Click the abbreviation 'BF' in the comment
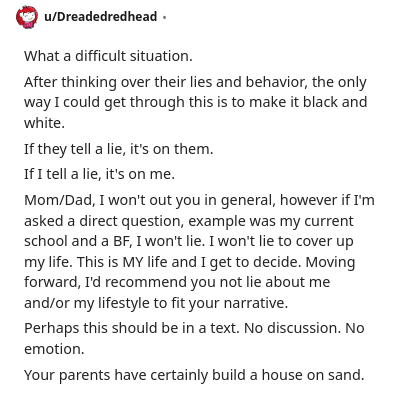Screen dimensions: 400x410 point(120,241)
